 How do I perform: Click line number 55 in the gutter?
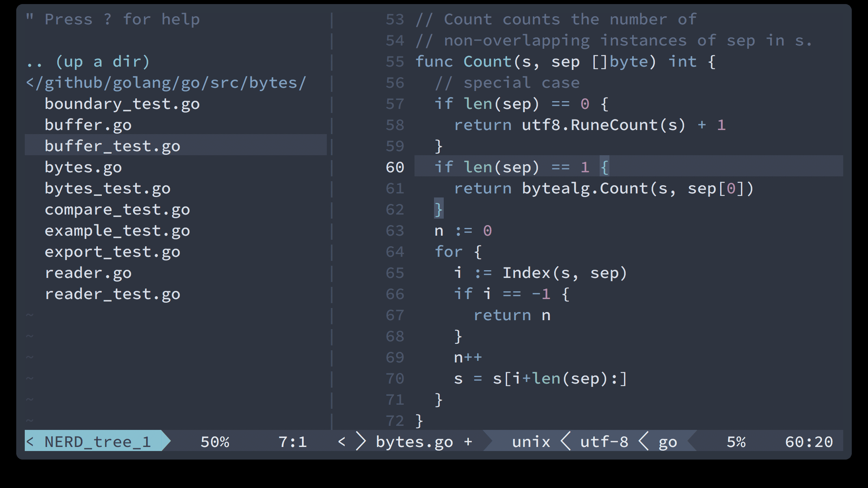[x=395, y=62]
